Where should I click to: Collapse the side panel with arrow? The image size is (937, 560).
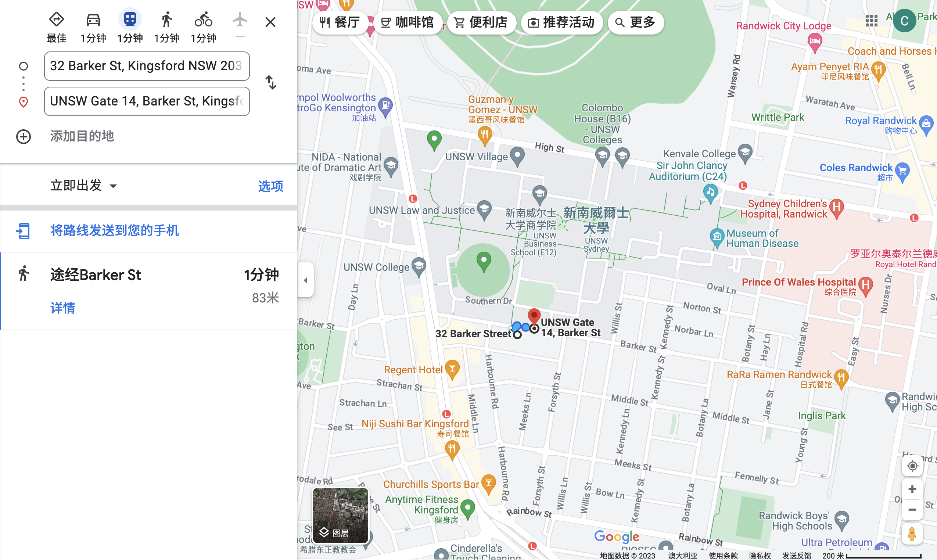(306, 280)
